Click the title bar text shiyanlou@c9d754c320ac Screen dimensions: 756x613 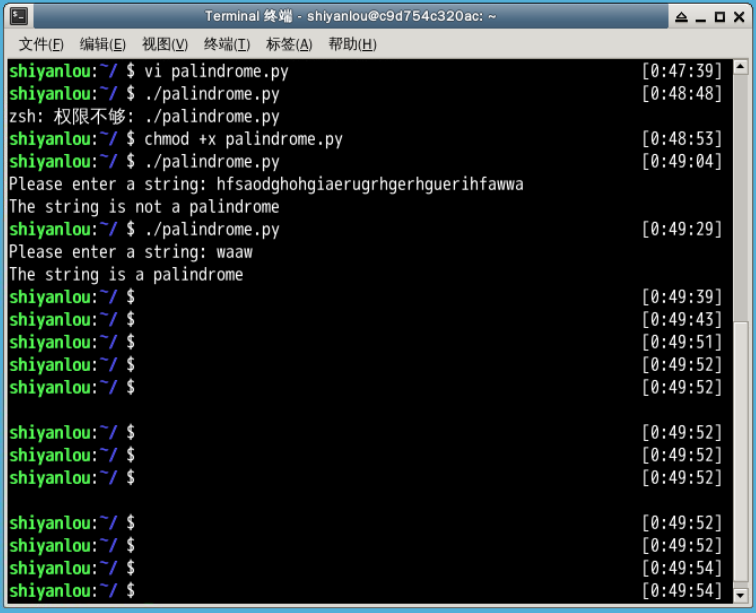[x=393, y=16]
